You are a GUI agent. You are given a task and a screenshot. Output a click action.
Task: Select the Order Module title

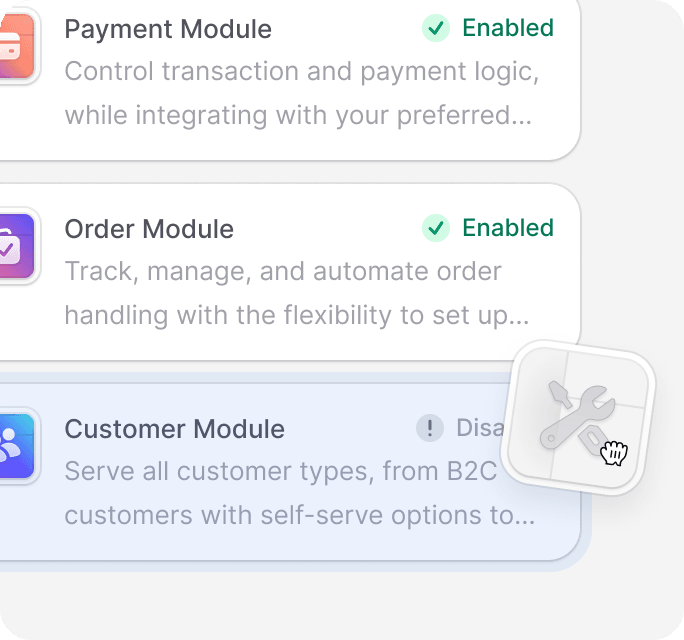click(x=149, y=229)
